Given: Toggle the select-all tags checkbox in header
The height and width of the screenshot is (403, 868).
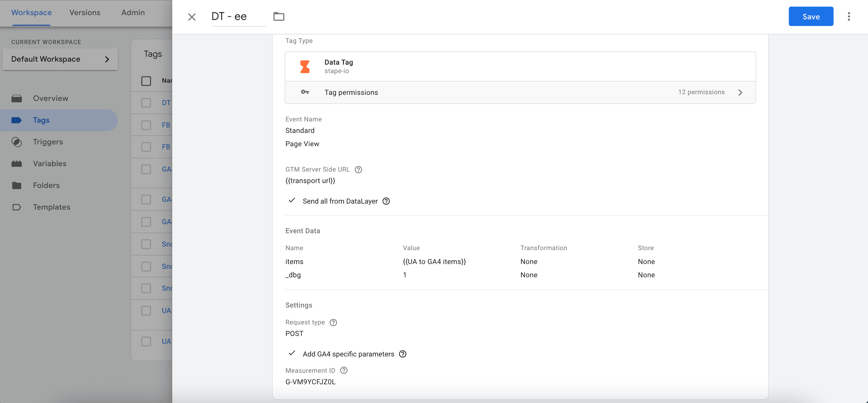Looking at the screenshot, I should [x=146, y=81].
